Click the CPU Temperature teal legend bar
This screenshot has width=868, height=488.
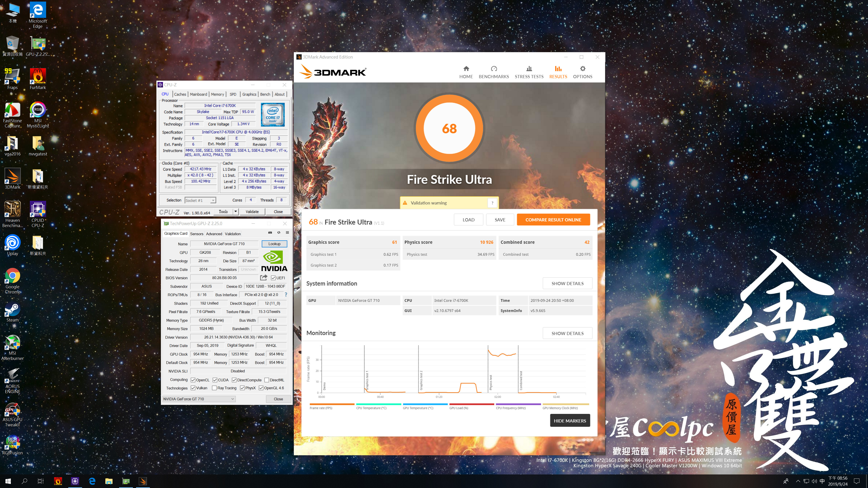point(378,404)
